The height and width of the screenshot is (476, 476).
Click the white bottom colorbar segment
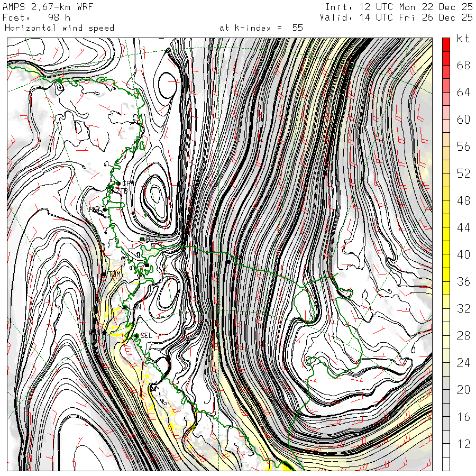click(x=446, y=464)
